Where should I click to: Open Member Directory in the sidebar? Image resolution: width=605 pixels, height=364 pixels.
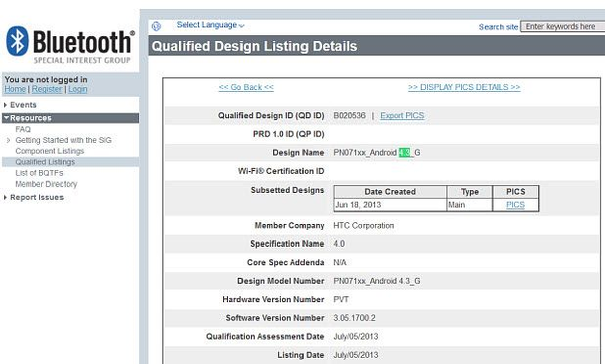coord(46,184)
